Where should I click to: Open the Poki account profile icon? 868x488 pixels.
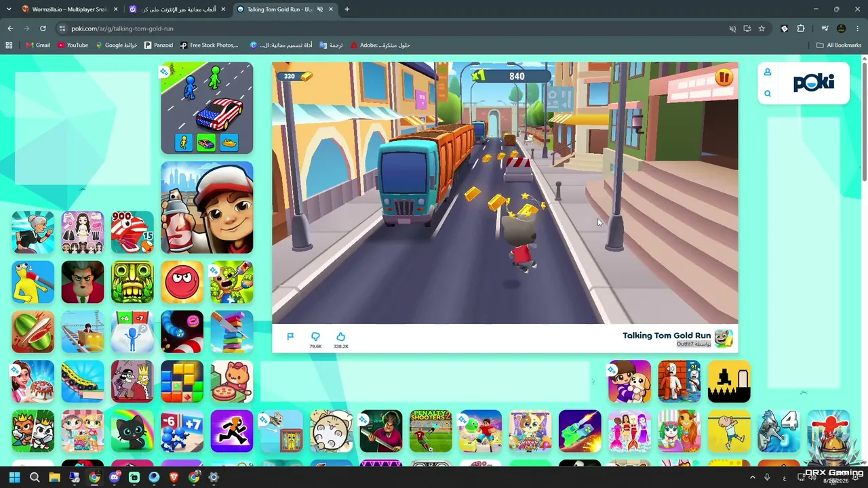click(768, 73)
